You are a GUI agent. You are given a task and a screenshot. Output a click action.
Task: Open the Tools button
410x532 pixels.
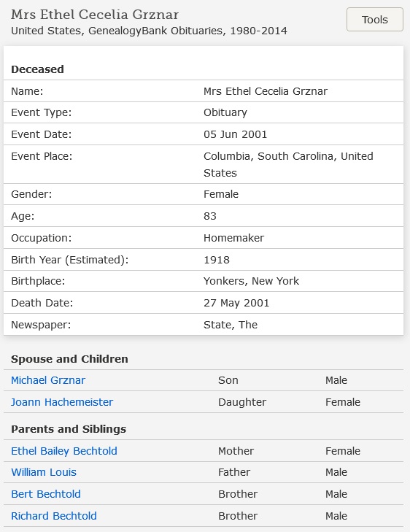375,20
